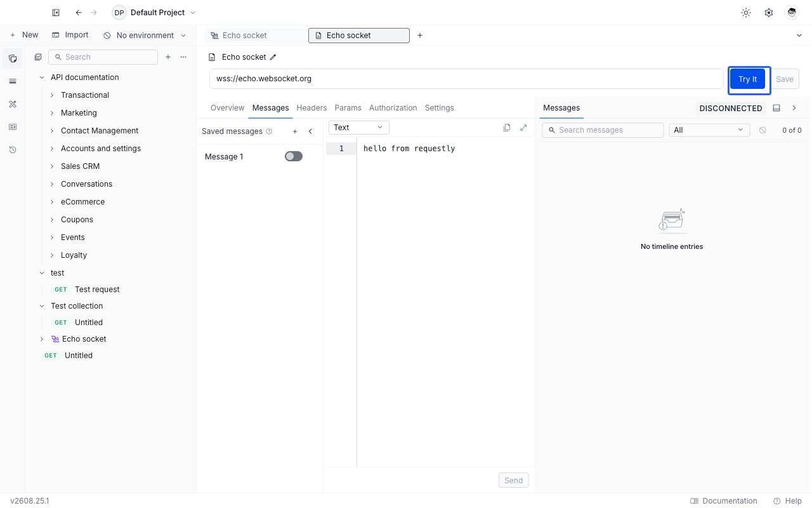Toggle the Message 1 switch
Screen dimensions: 812x508
tap(294, 156)
